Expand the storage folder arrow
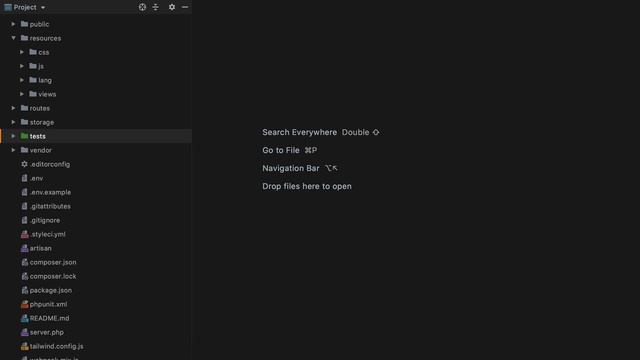This screenshot has width=640, height=360. (x=13, y=122)
